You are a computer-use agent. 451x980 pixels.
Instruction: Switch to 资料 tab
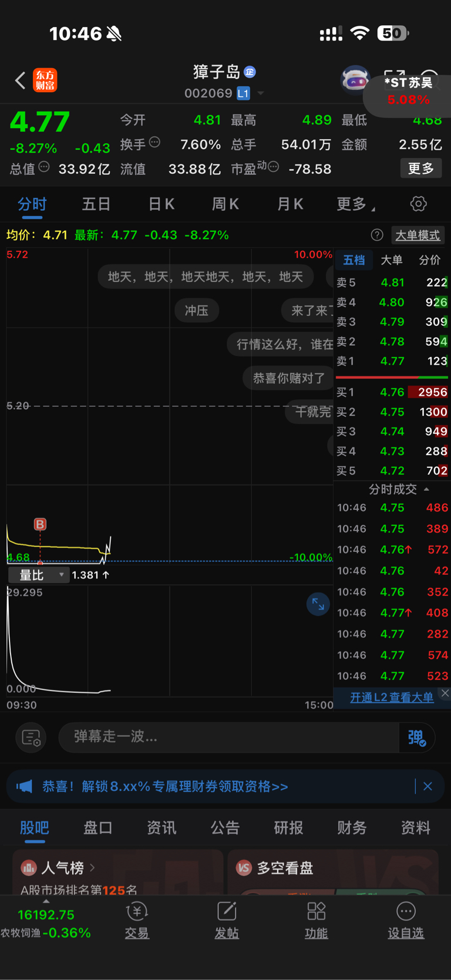[x=415, y=827]
